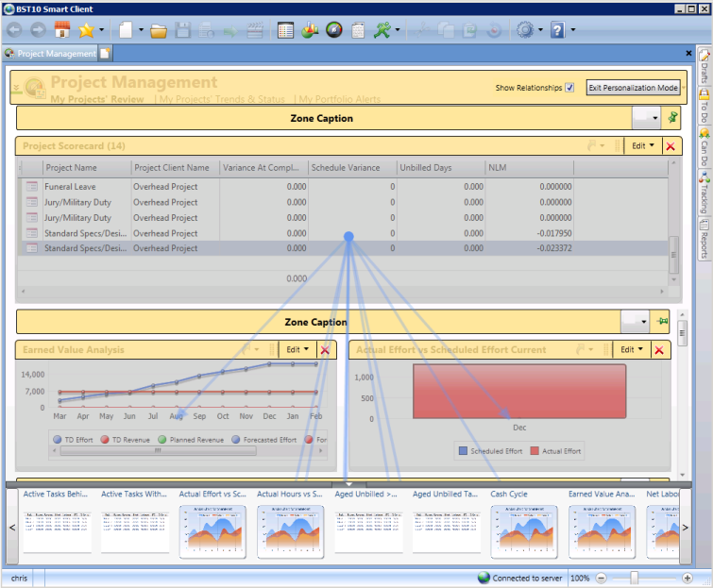Click the pin icon beside the top Zone Caption

point(672,118)
